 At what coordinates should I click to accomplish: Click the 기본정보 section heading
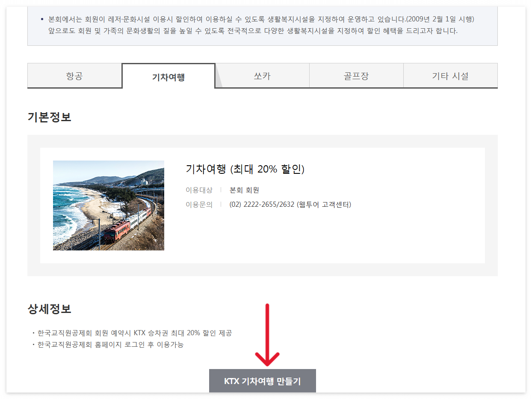pos(49,117)
